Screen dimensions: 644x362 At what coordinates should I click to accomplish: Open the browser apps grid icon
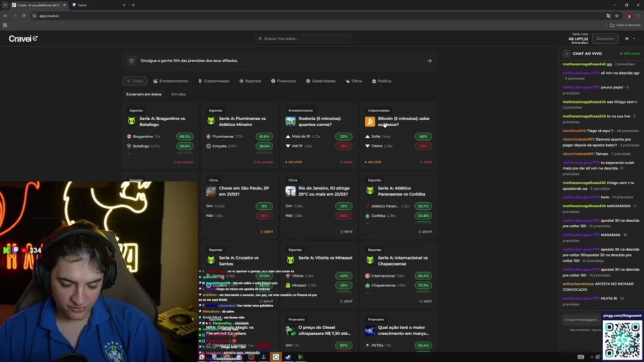coord(5,25)
